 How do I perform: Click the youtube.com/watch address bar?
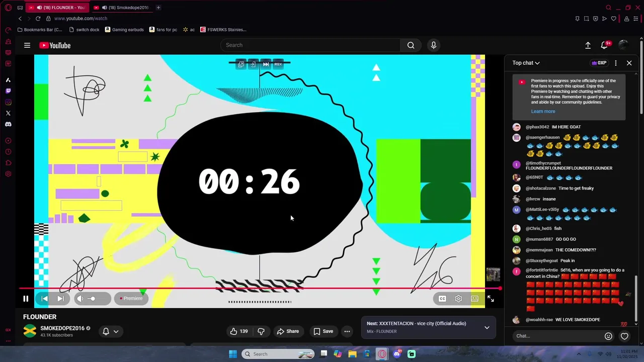coord(80,19)
